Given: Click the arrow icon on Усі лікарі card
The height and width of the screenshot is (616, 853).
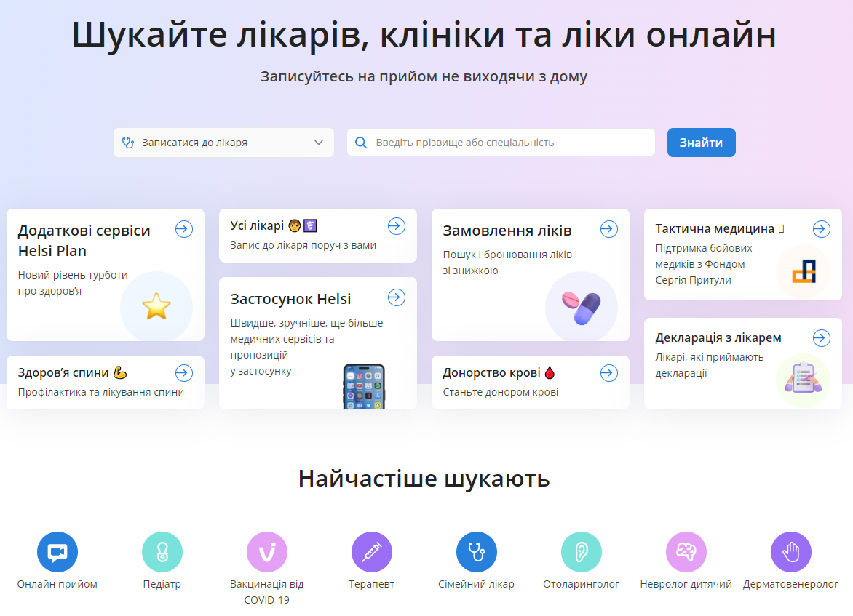Looking at the screenshot, I should pos(397,226).
